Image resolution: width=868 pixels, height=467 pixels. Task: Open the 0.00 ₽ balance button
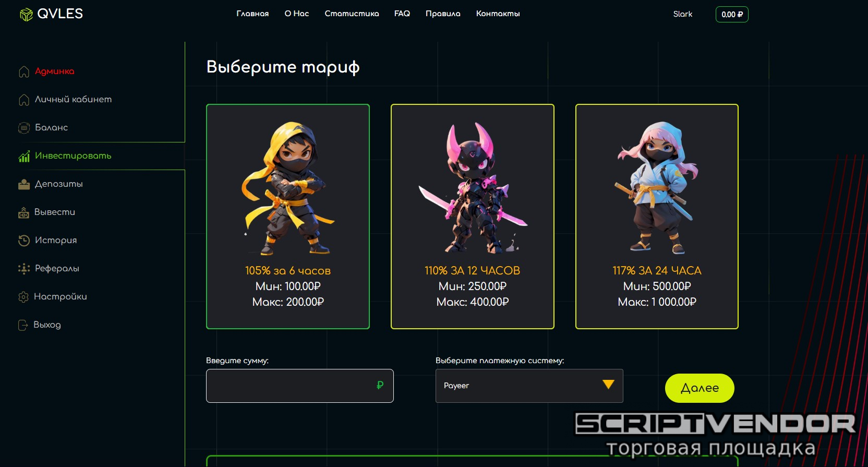coord(732,15)
